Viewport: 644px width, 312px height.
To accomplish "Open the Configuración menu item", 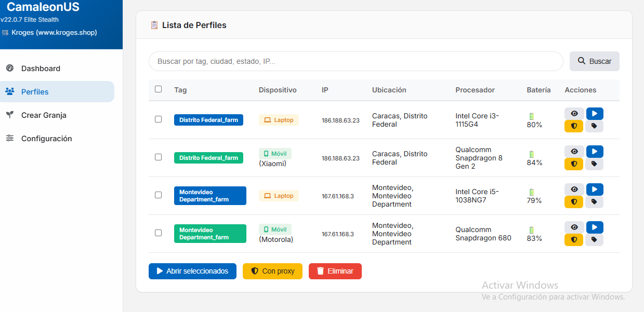I will pos(46,139).
